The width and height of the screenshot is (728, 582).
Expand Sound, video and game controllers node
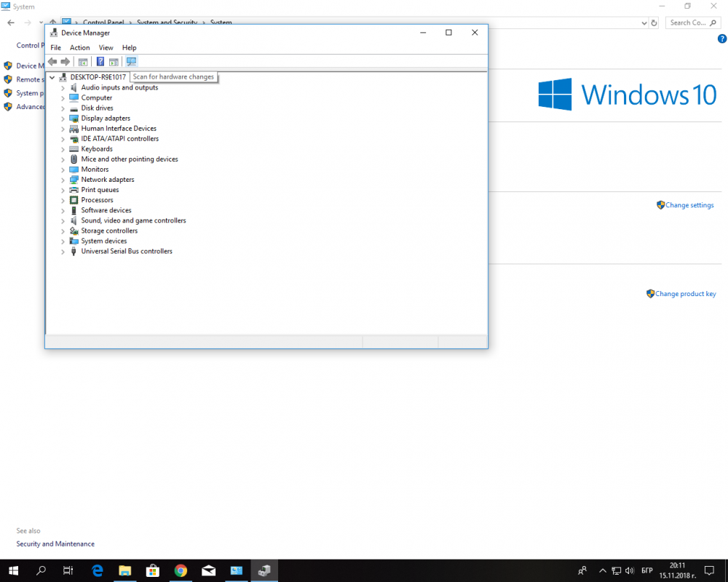[63, 220]
